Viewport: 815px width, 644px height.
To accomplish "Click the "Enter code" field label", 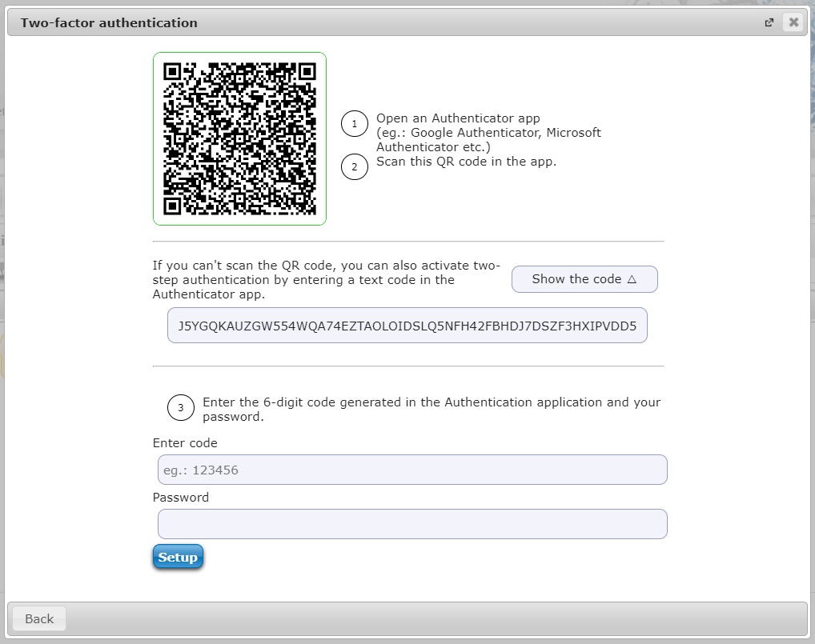I will [x=185, y=443].
